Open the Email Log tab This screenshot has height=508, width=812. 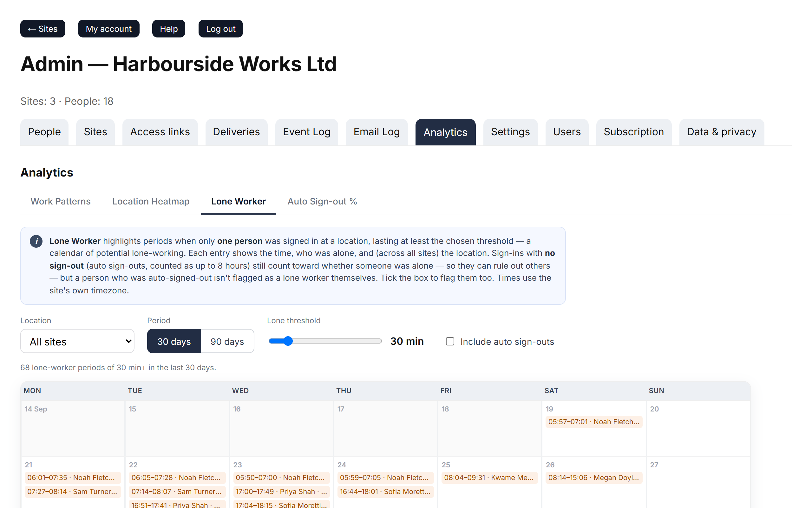click(x=377, y=132)
